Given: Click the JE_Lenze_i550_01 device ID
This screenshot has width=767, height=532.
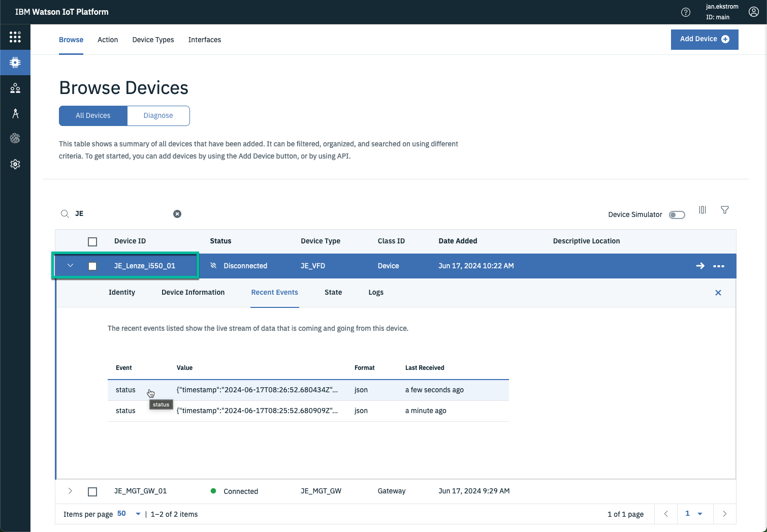Looking at the screenshot, I should tap(145, 266).
